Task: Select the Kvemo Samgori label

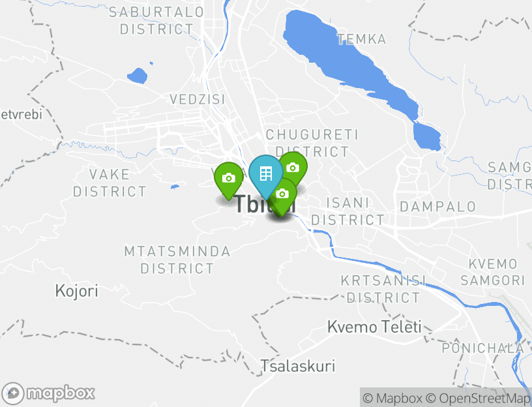Action: pos(493,272)
